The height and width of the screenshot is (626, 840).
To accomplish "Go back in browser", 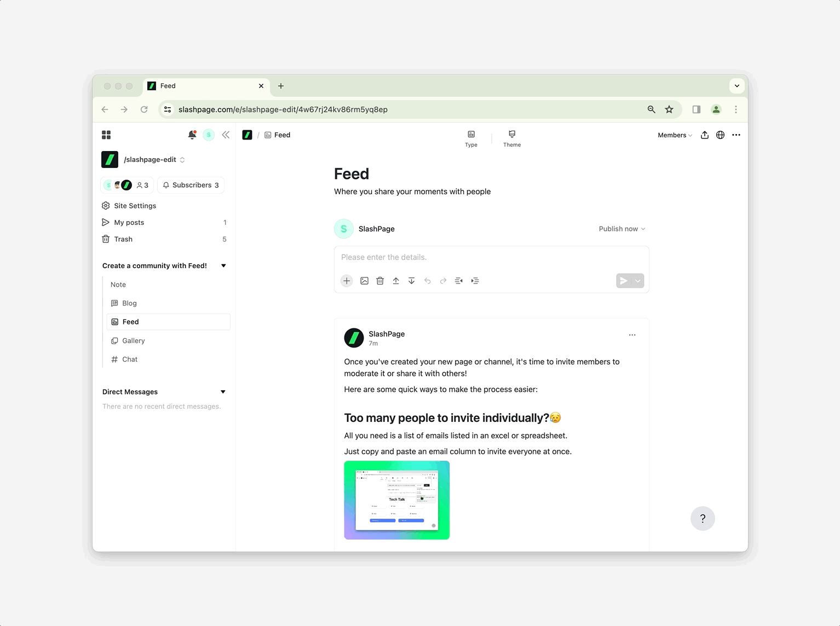I will [x=105, y=109].
